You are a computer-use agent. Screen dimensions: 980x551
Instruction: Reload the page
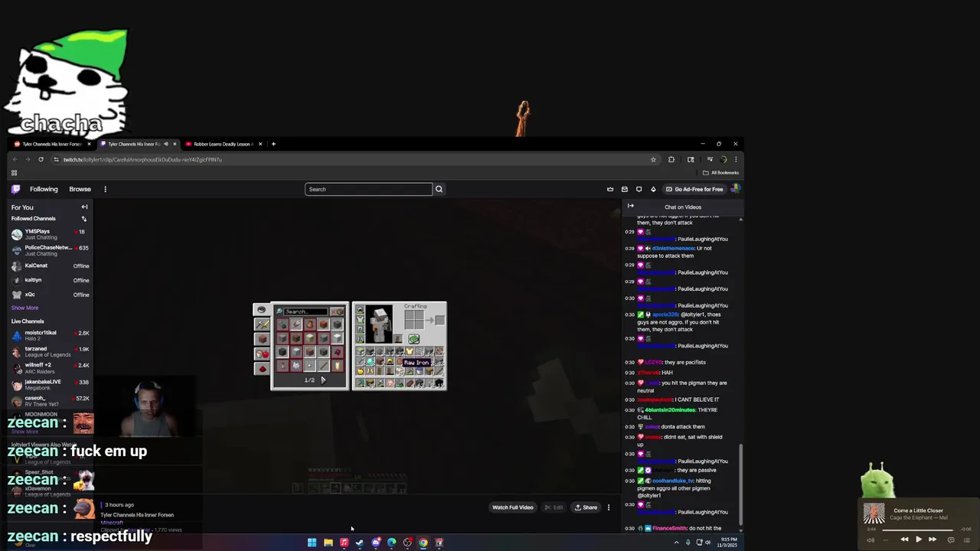41,159
